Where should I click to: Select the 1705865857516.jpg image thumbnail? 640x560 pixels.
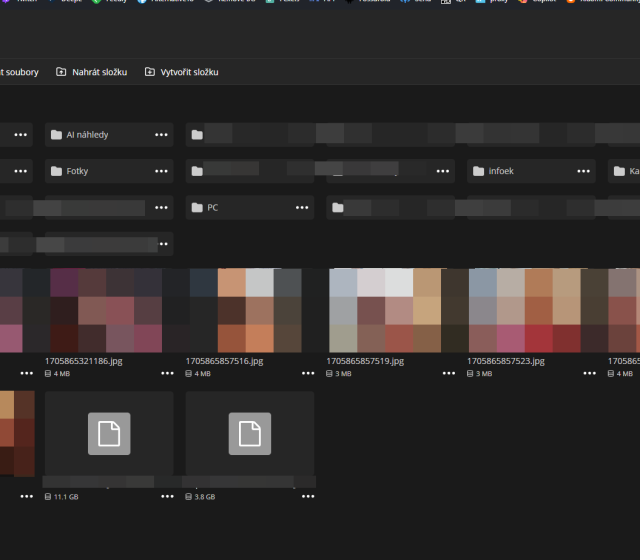coord(244,310)
